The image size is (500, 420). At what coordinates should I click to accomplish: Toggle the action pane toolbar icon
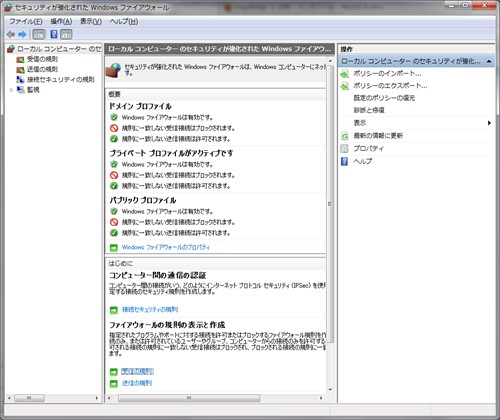66,34
